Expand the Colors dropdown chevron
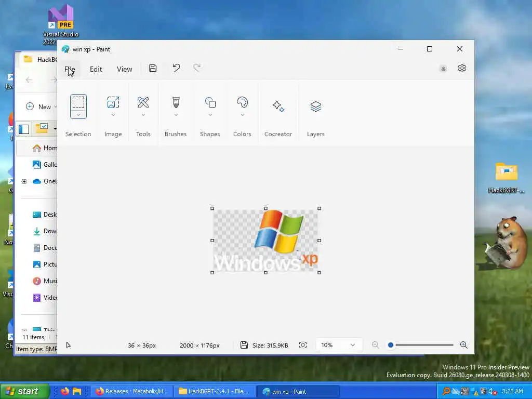 point(242,115)
